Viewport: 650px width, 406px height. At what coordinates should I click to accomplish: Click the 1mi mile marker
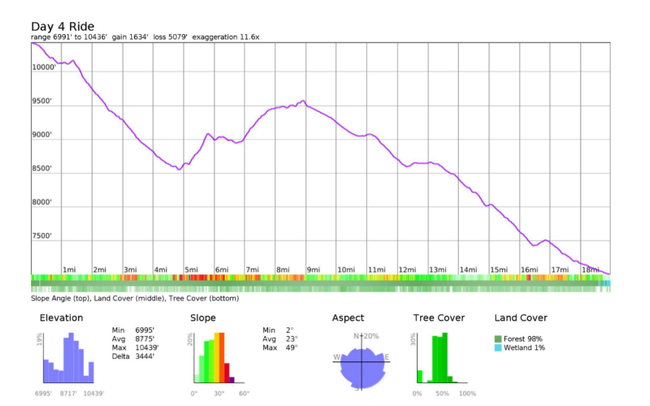(x=69, y=270)
